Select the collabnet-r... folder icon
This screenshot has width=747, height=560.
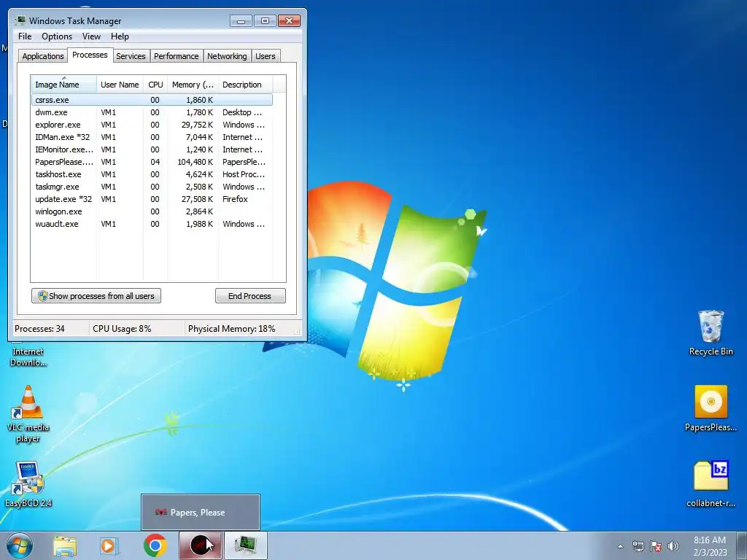click(711, 484)
